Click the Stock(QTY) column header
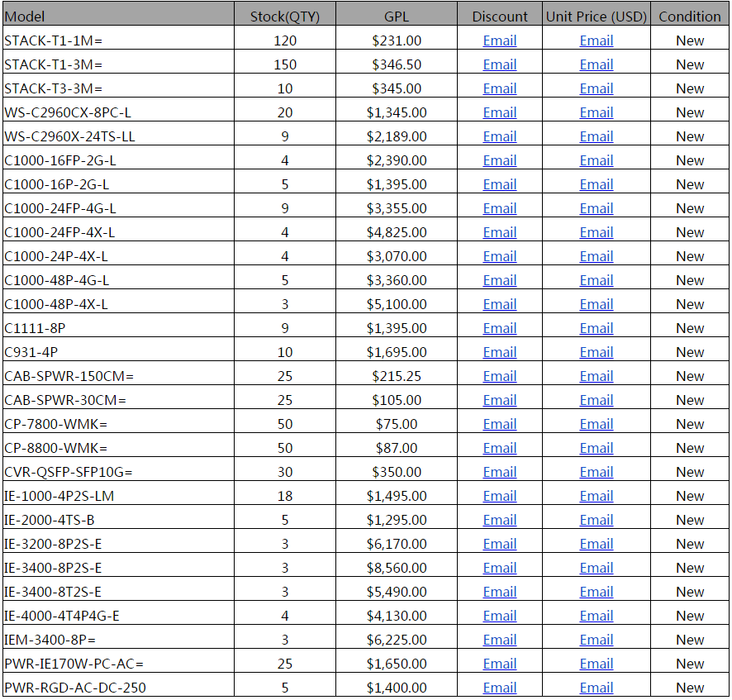The height and width of the screenshot is (700, 732). tap(285, 14)
